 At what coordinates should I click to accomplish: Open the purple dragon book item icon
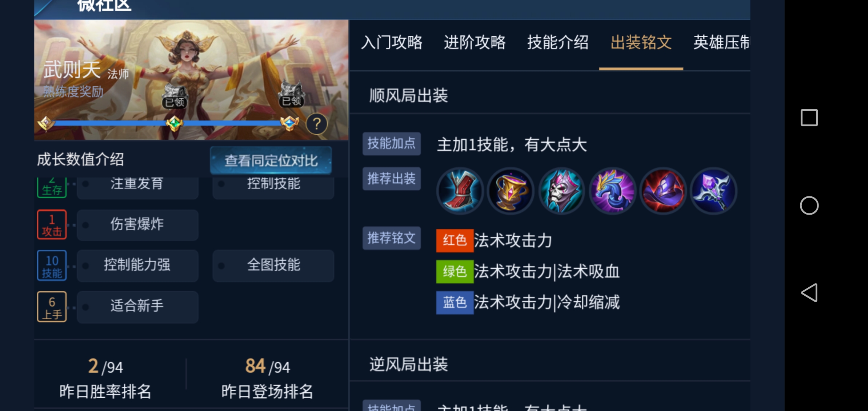(613, 191)
